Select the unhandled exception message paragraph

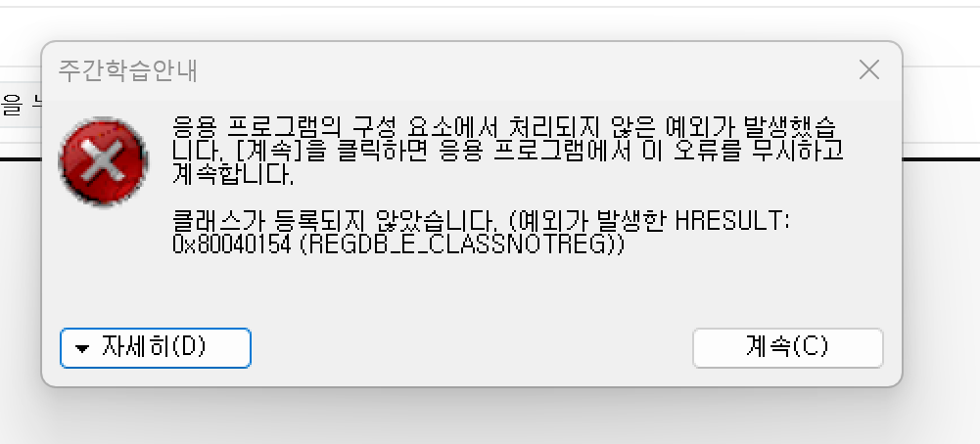tap(507, 152)
